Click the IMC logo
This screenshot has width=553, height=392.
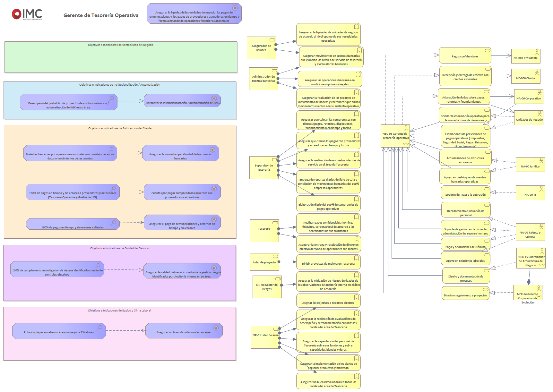[x=27, y=14]
